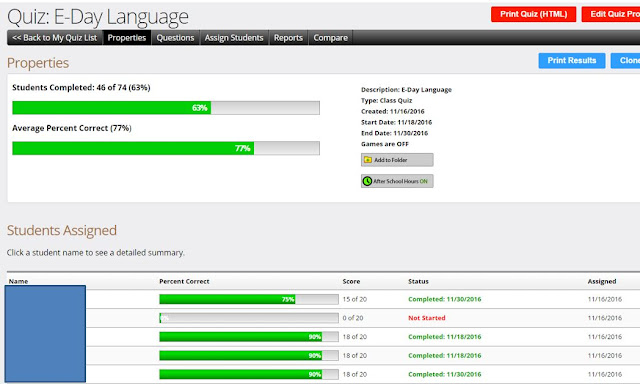Click the Clone button

click(x=626, y=60)
